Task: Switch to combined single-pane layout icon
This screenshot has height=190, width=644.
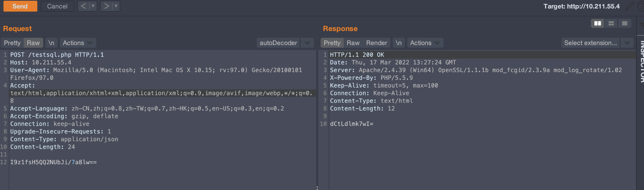Action: click(x=625, y=23)
